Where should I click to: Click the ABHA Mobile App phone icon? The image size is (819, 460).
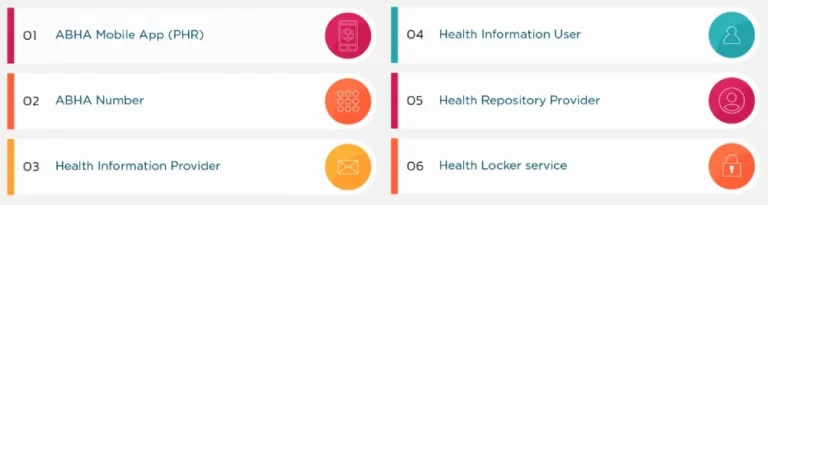click(348, 36)
